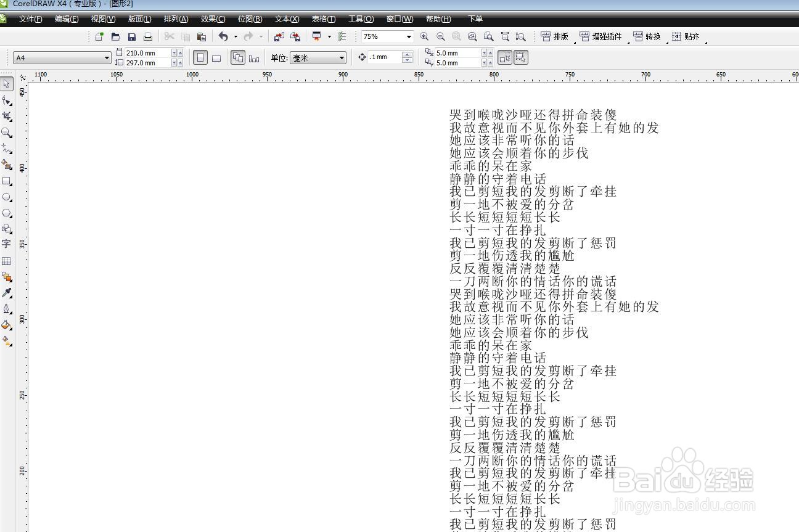Image resolution: width=799 pixels, height=532 pixels.
Task: Switch page to landscape orientation
Action: (216, 58)
